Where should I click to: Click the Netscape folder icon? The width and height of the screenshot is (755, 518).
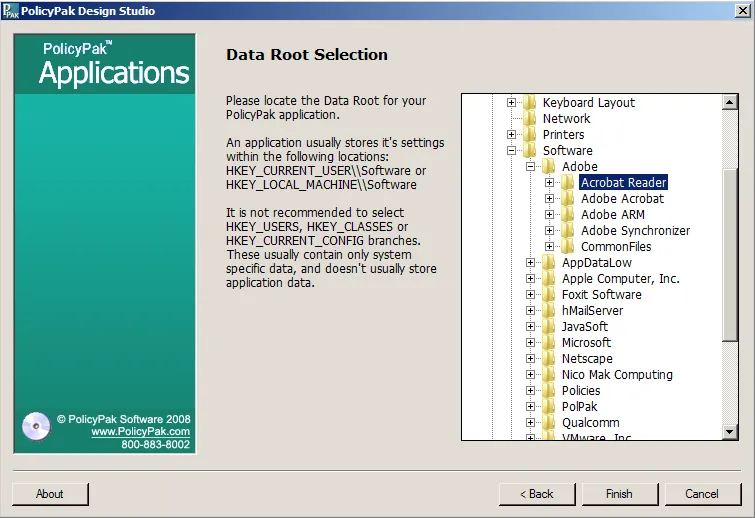(549, 359)
